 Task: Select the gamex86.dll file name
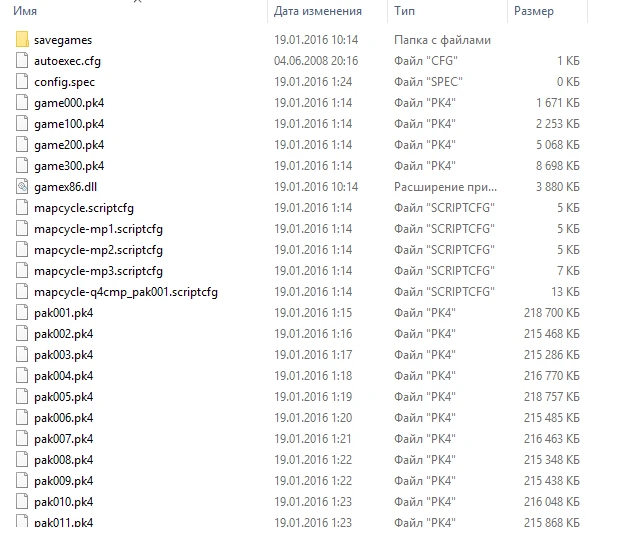tap(65, 187)
